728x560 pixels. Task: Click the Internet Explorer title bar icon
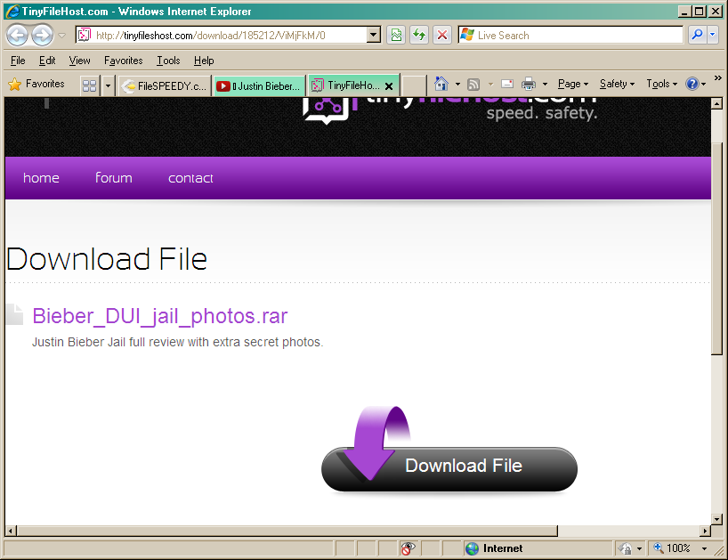[12, 12]
